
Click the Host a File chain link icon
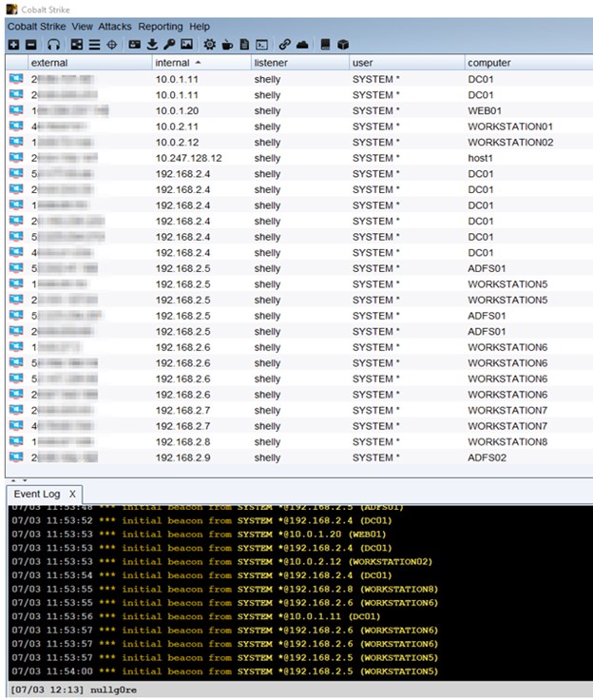point(284,45)
